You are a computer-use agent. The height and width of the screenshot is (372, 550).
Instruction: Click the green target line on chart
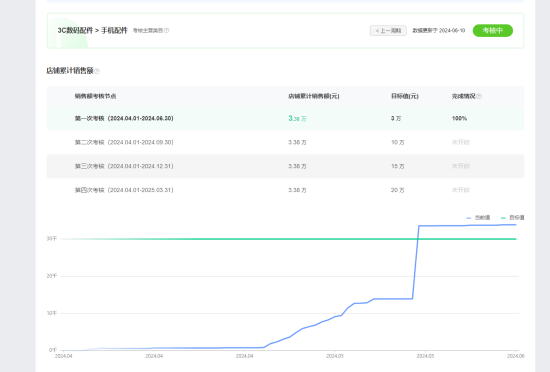point(288,239)
